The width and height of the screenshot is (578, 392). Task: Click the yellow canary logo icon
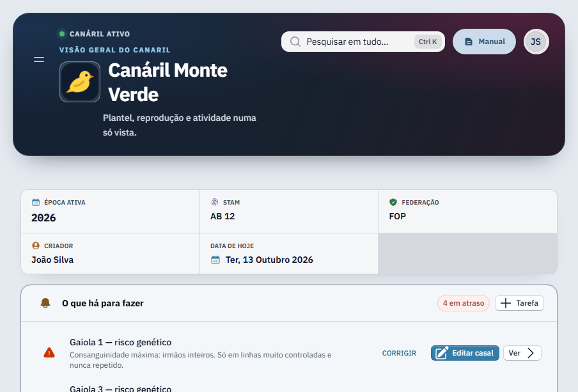click(80, 82)
